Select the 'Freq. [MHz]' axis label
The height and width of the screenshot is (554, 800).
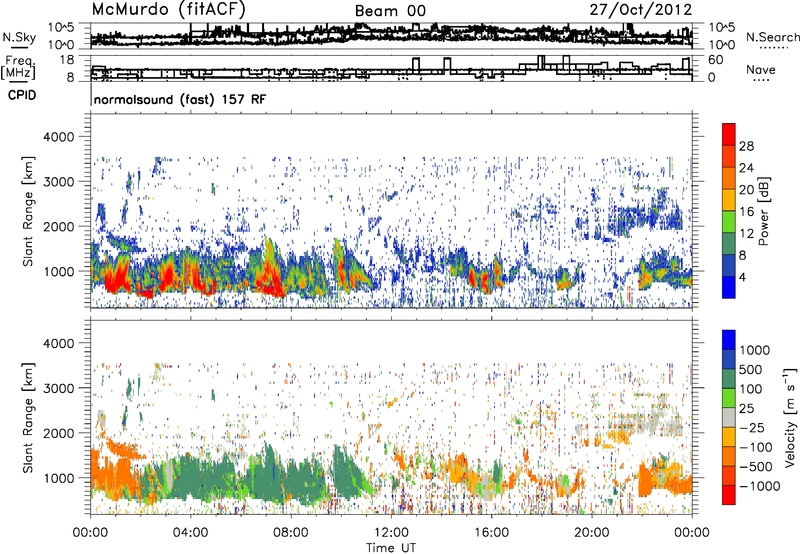18,67
